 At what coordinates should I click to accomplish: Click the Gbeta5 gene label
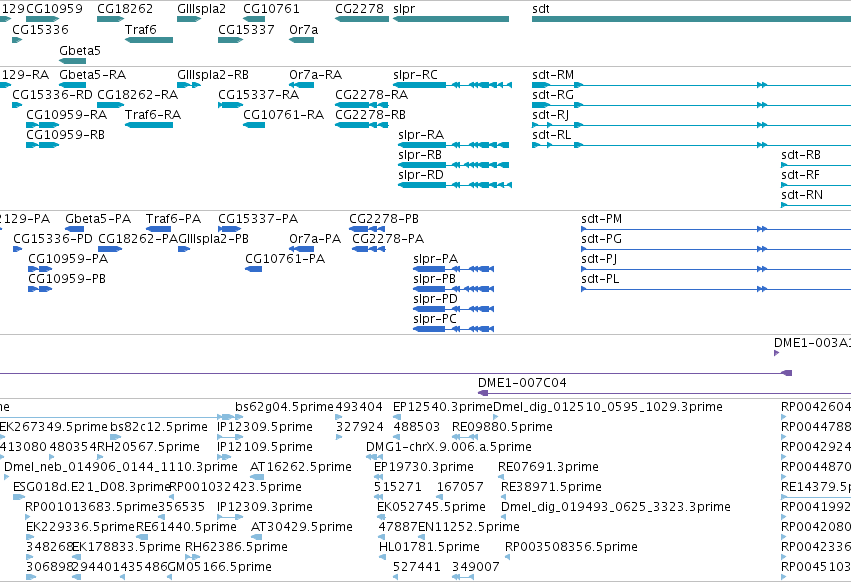coord(80,50)
